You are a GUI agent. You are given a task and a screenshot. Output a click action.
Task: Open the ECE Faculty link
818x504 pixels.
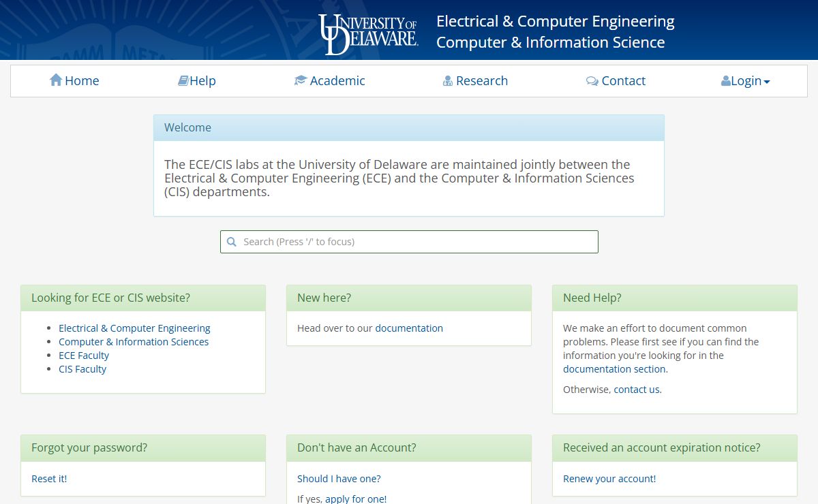pos(84,356)
